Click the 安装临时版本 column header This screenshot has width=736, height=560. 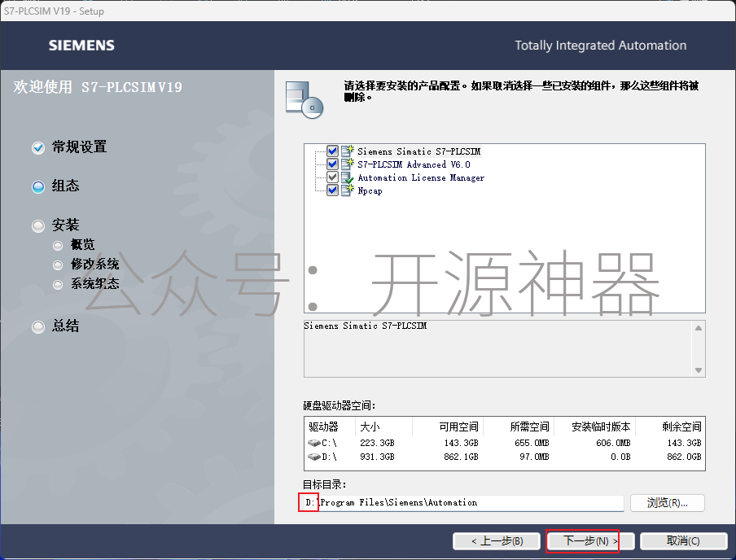pyautogui.click(x=594, y=427)
